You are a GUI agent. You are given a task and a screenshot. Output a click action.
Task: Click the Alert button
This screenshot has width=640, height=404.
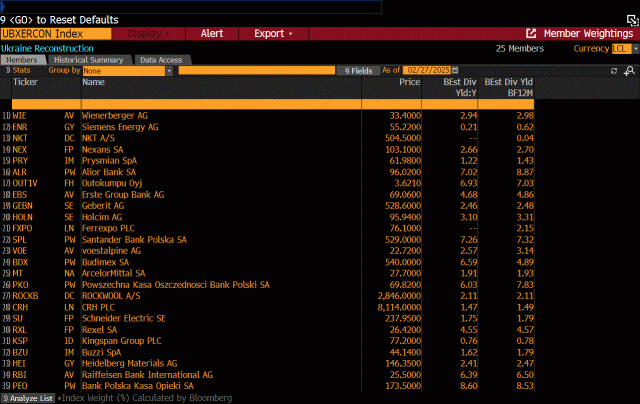pos(211,33)
